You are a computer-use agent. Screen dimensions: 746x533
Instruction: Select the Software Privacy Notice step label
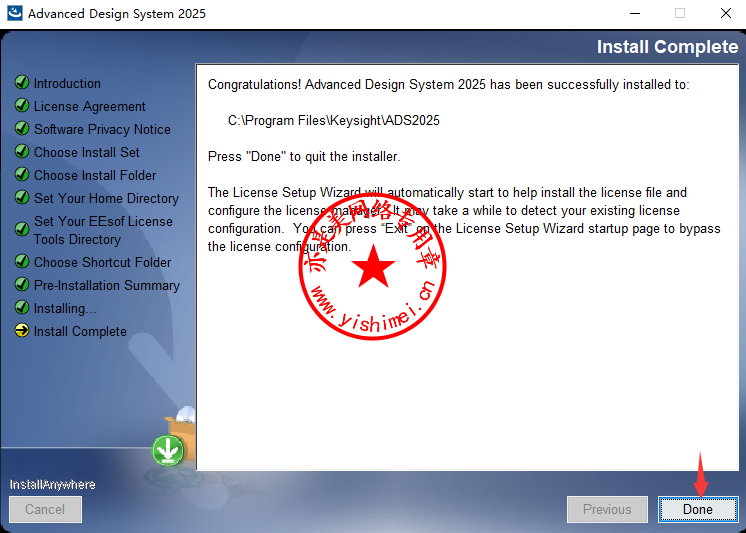102,129
